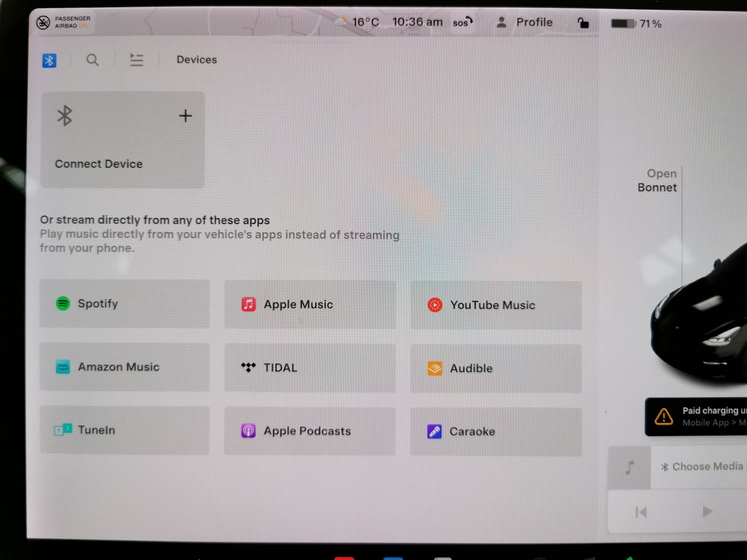Open the media search icon
The width and height of the screenshot is (747, 560).
93,60
